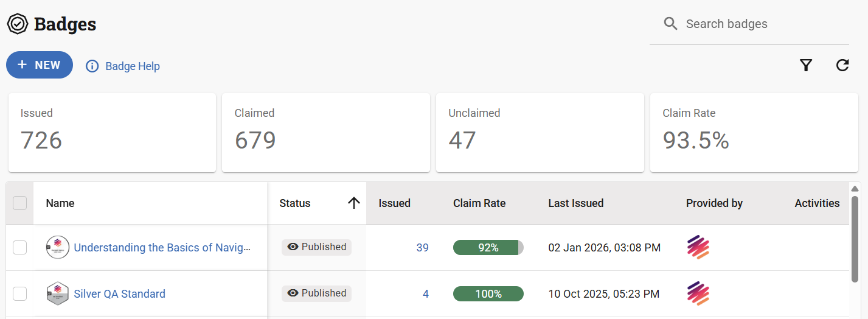This screenshot has height=319, width=868.
Task: Click the refresh icon
Action: [842, 65]
